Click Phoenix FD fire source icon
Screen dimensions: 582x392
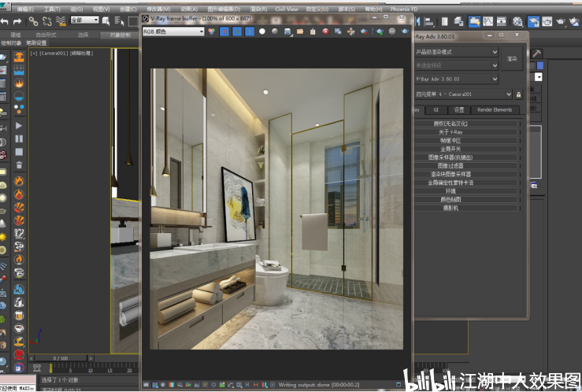(19, 83)
